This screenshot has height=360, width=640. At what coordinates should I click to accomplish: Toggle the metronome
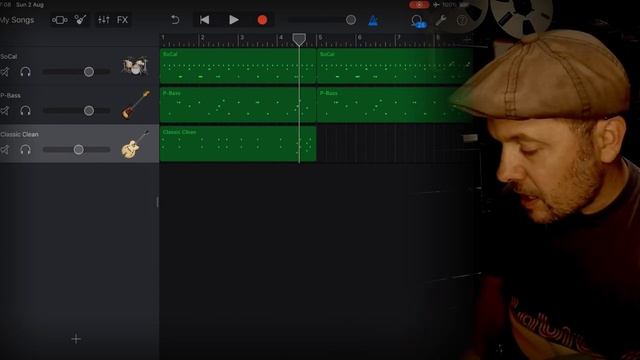(x=373, y=20)
